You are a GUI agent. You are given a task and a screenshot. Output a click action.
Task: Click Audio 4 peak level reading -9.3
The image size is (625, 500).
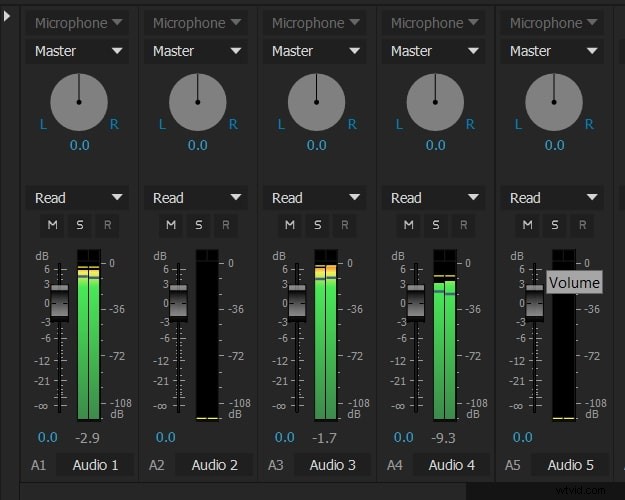click(443, 438)
